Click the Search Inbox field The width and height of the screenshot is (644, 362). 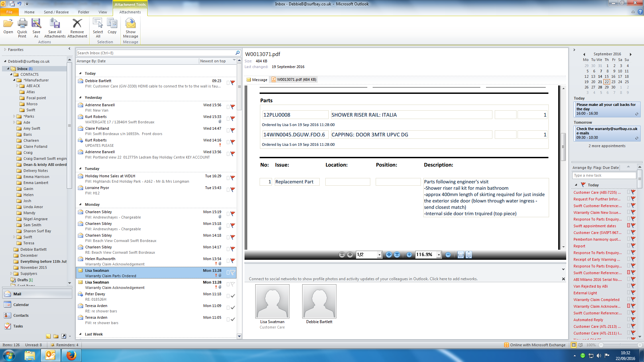(x=156, y=53)
